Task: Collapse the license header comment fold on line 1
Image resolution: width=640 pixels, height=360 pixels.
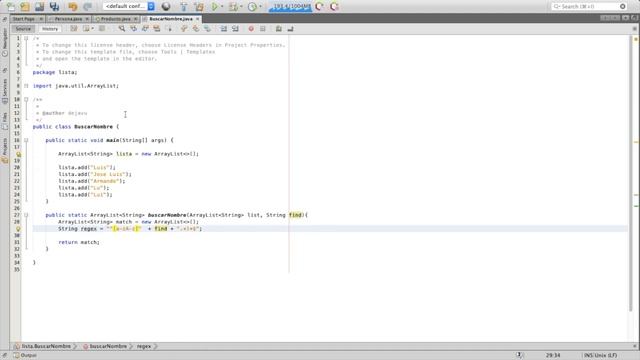Action: click(x=26, y=38)
